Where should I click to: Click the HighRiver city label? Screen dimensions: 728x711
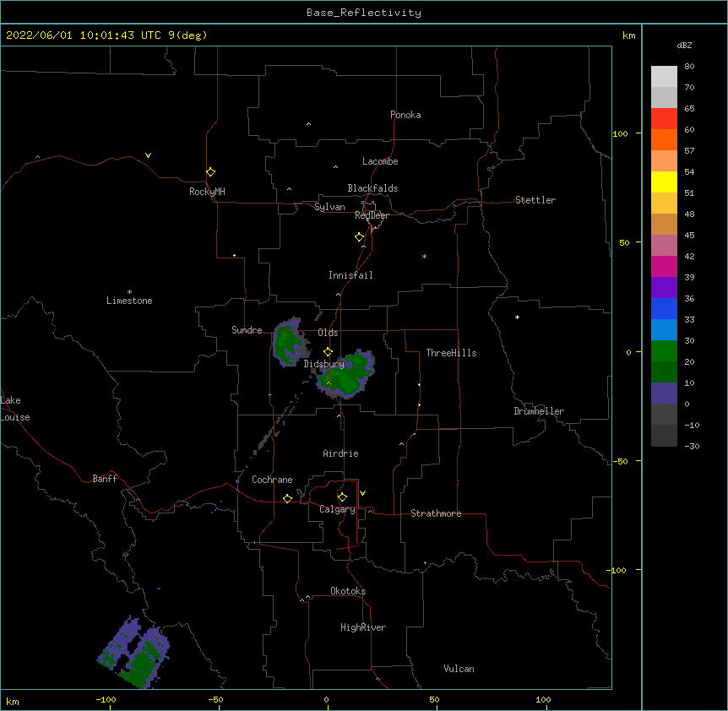(363, 627)
